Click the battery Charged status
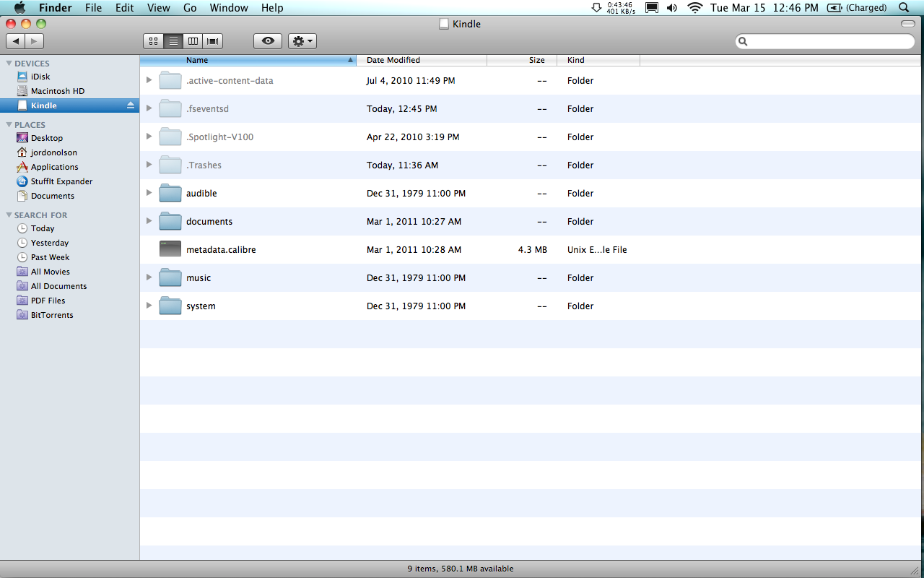The height and width of the screenshot is (578, 924). 857,8
